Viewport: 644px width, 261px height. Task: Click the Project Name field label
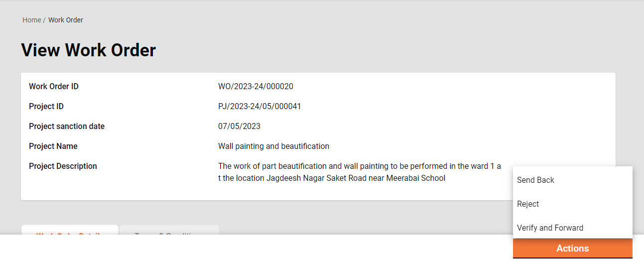53,146
